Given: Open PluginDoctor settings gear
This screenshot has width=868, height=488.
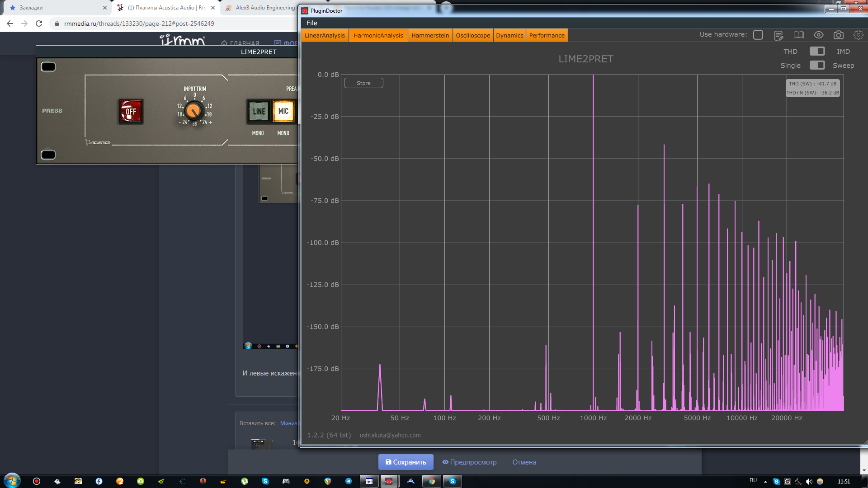Looking at the screenshot, I should pos(858,35).
